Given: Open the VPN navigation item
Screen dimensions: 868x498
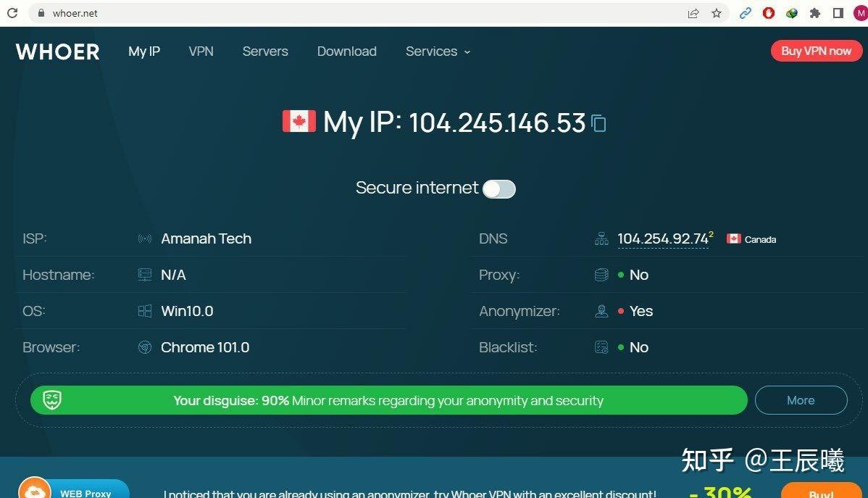Looking at the screenshot, I should (x=201, y=51).
